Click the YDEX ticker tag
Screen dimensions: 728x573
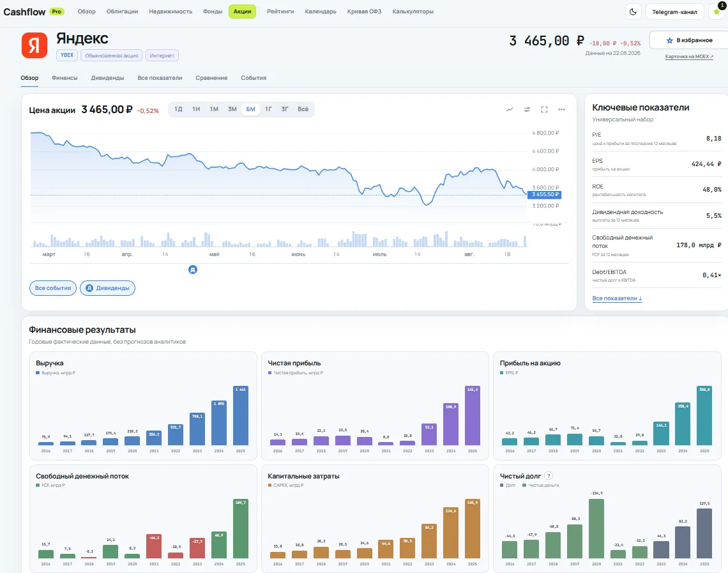(x=67, y=56)
